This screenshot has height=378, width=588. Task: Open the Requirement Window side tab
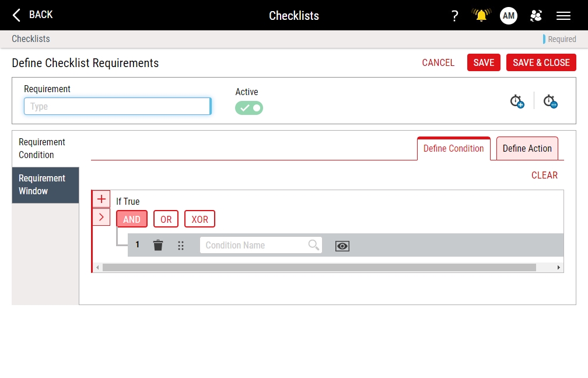click(45, 185)
